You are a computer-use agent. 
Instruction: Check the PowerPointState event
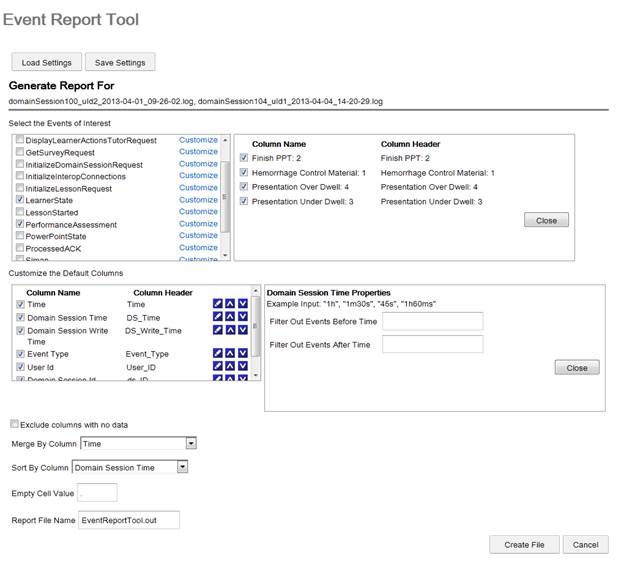tap(20, 236)
